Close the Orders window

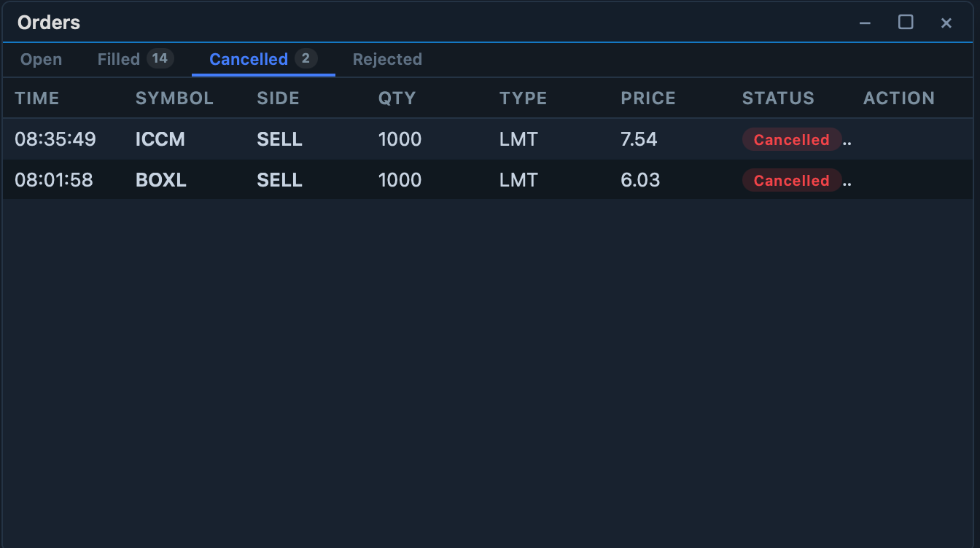coord(946,23)
